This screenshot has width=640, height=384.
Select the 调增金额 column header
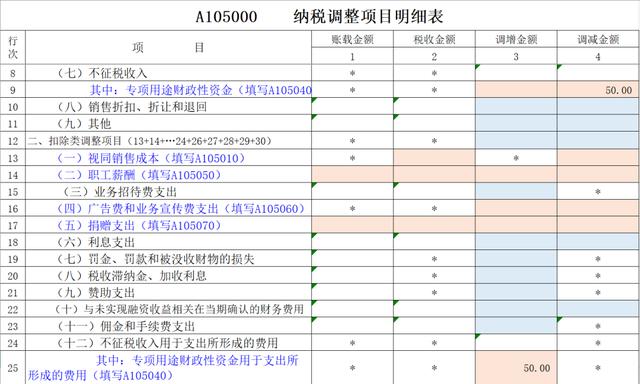516,39
